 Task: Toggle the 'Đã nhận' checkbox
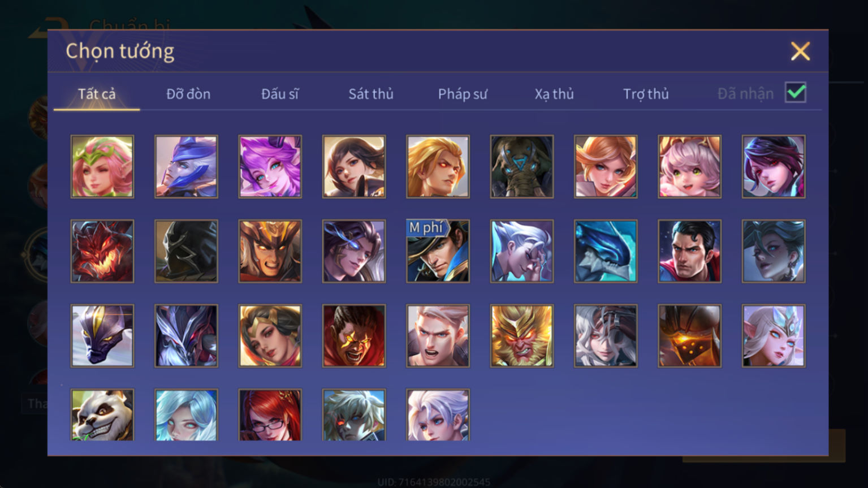(796, 92)
